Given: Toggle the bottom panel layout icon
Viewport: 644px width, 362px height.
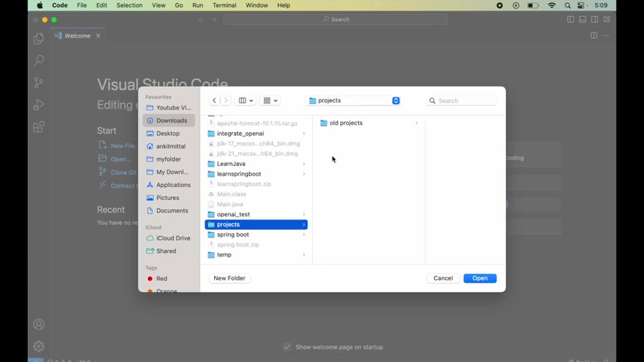Looking at the screenshot, I should coord(582,20).
